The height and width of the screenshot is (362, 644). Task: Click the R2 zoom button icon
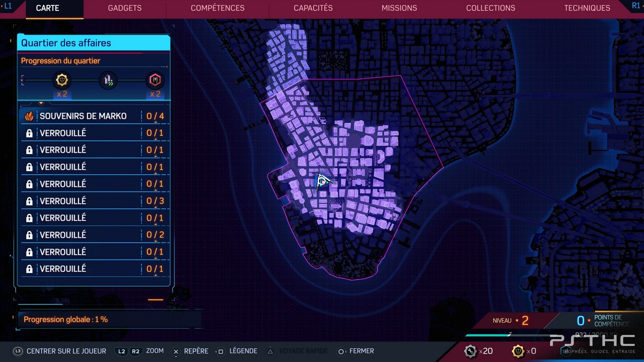point(136,351)
